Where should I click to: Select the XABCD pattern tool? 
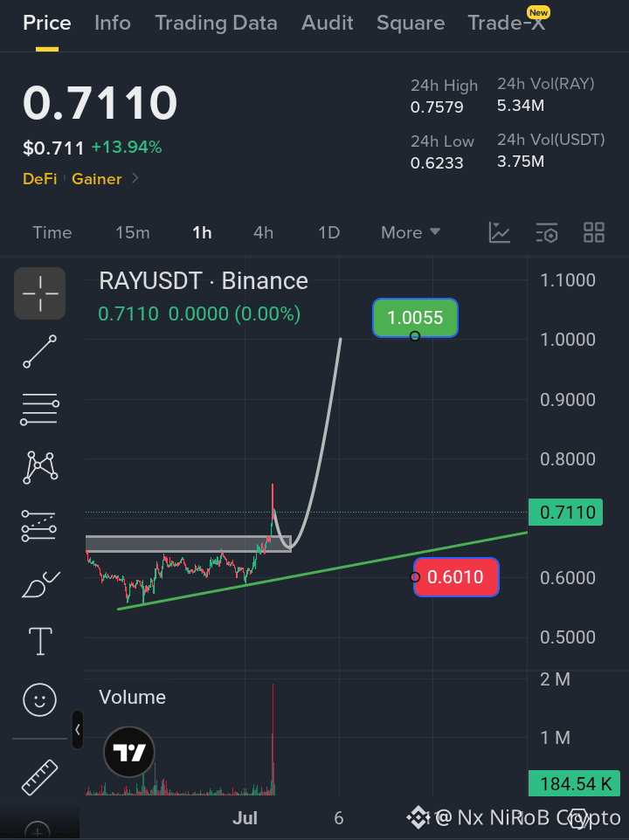pos(40,467)
